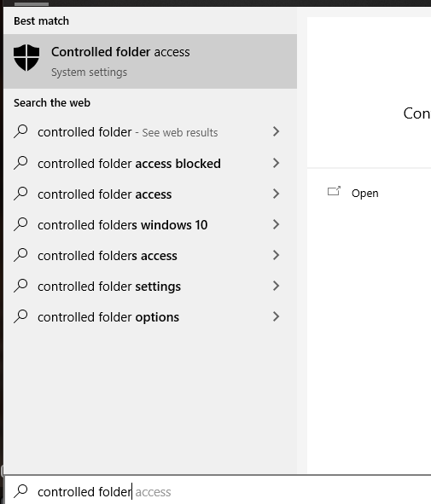Click magnifier icon beside 'controlled folders windows 10'
431x504 pixels.
20,224
